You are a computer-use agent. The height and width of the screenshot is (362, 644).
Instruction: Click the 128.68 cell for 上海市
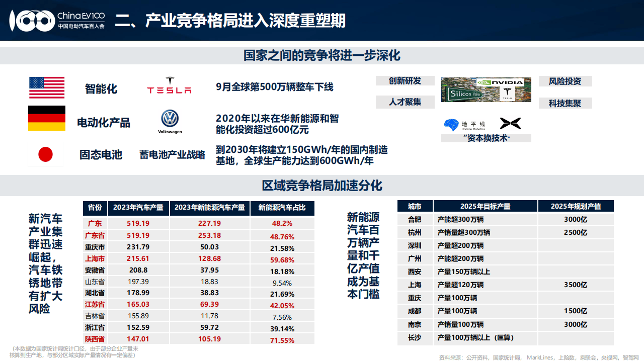[x=209, y=259]
